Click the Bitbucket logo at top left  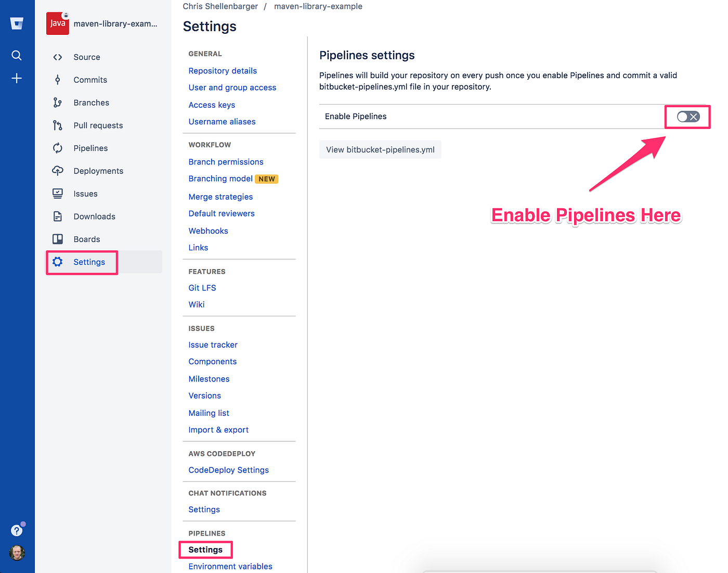point(17,23)
